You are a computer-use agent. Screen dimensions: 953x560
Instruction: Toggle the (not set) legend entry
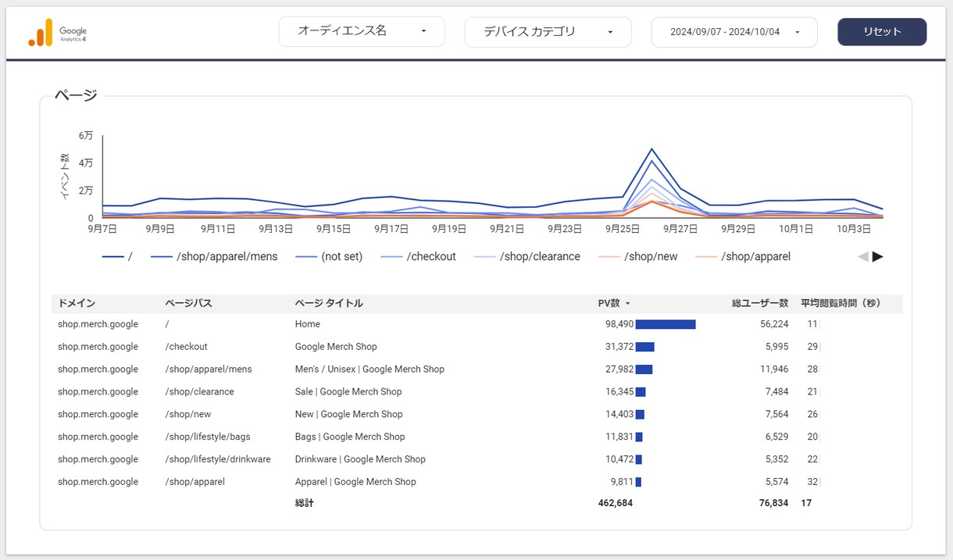click(329, 256)
